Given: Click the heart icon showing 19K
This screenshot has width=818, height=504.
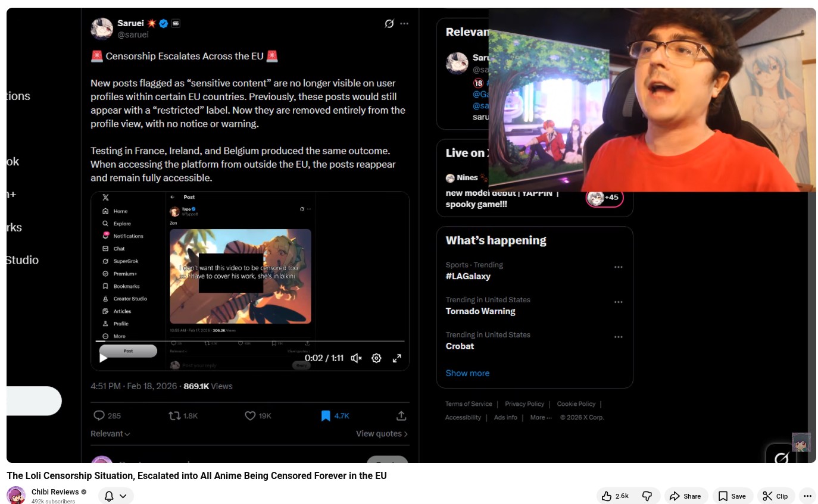Looking at the screenshot, I should click(251, 416).
